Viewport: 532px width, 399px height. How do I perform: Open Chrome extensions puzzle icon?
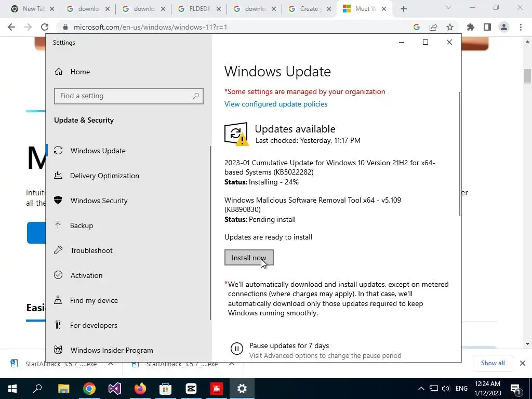click(471, 27)
